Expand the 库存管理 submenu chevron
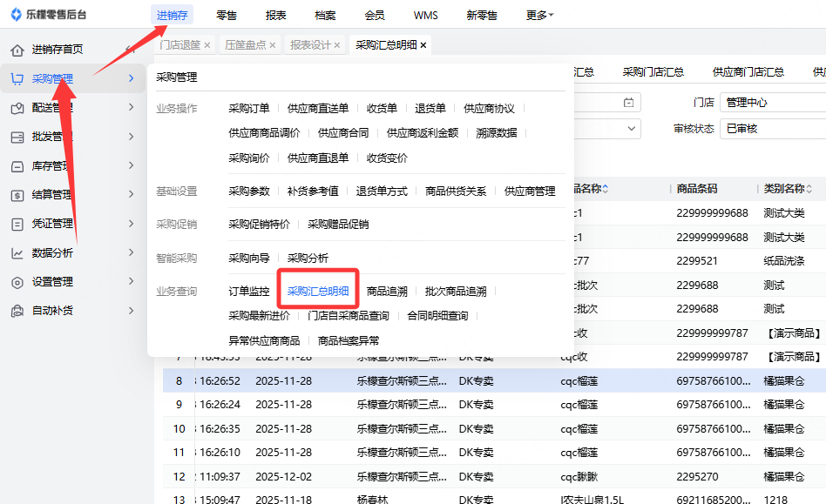This screenshot has width=826, height=504. coord(132,165)
